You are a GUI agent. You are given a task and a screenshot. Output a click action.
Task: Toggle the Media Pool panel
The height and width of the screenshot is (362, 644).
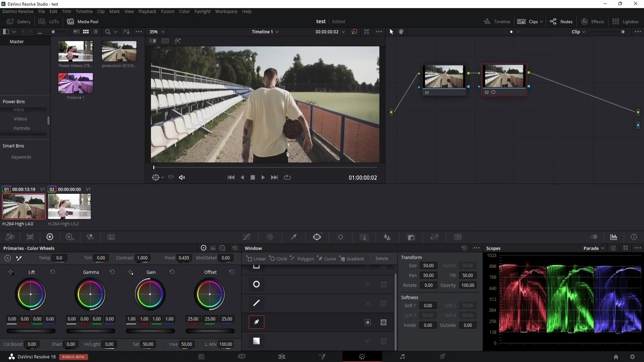[83, 21]
